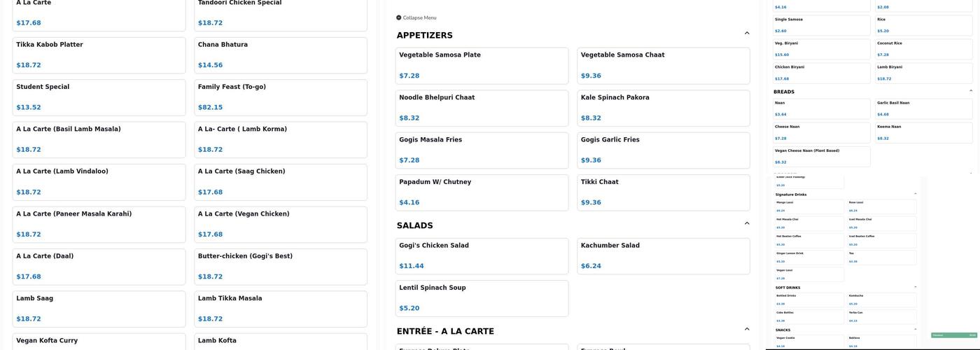Collapse the Soft Drinks section
Image resolution: width=980 pixels, height=350 pixels.
(x=916, y=287)
